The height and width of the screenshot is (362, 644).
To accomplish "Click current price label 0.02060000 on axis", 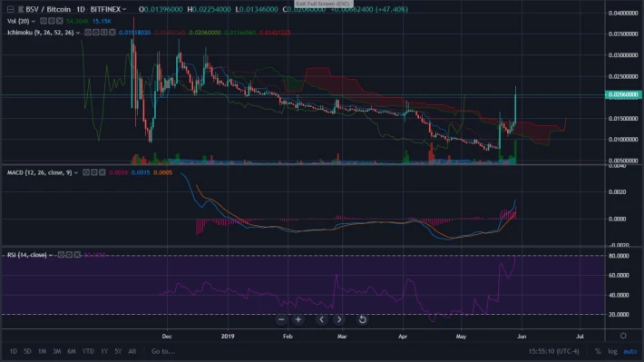I will [x=623, y=94].
